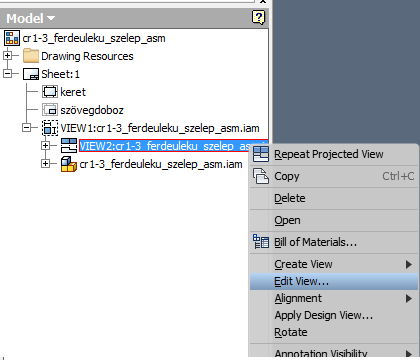
Task: Select the Sheet:1 sheet icon
Action: click(x=31, y=74)
